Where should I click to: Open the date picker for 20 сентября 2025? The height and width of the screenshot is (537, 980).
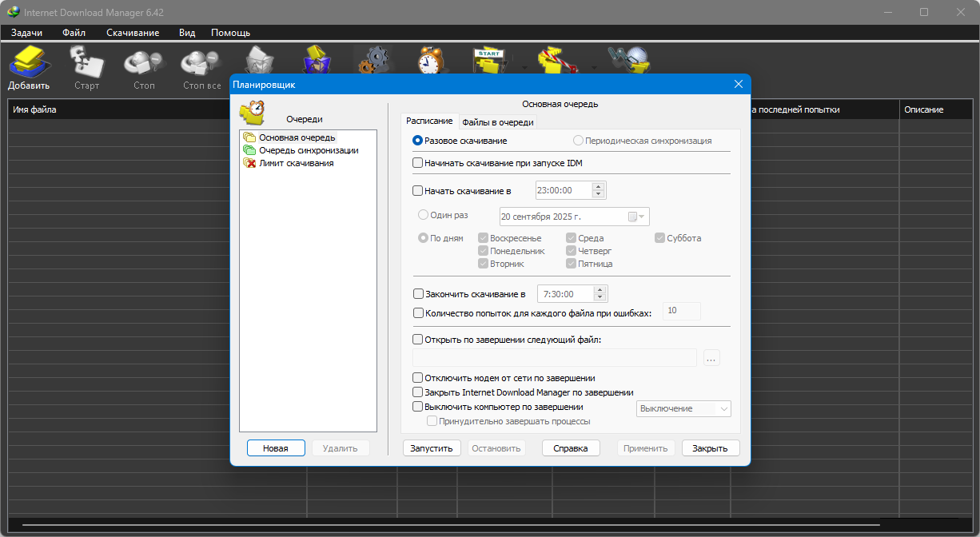[x=640, y=217]
